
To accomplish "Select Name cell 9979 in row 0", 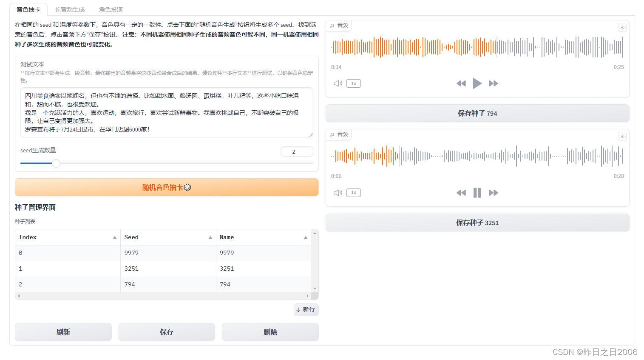I will (264, 253).
